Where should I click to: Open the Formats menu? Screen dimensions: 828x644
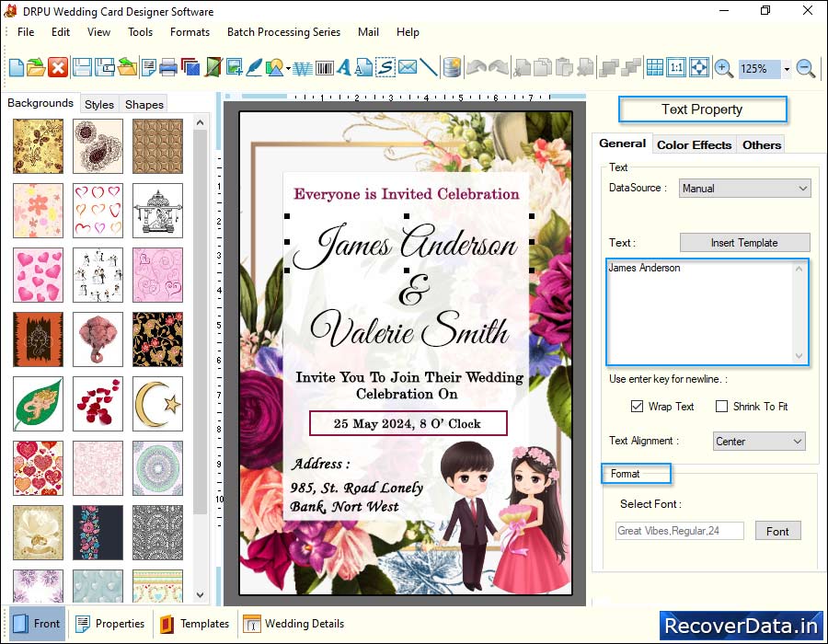click(190, 32)
